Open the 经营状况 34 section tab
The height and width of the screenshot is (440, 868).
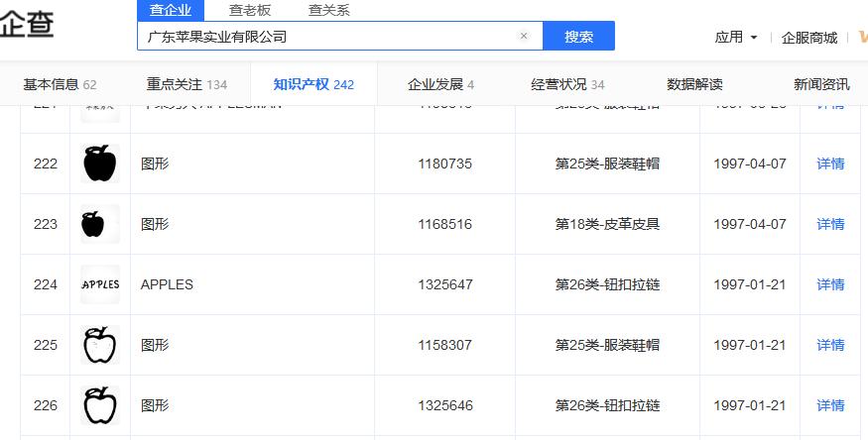tap(567, 84)
